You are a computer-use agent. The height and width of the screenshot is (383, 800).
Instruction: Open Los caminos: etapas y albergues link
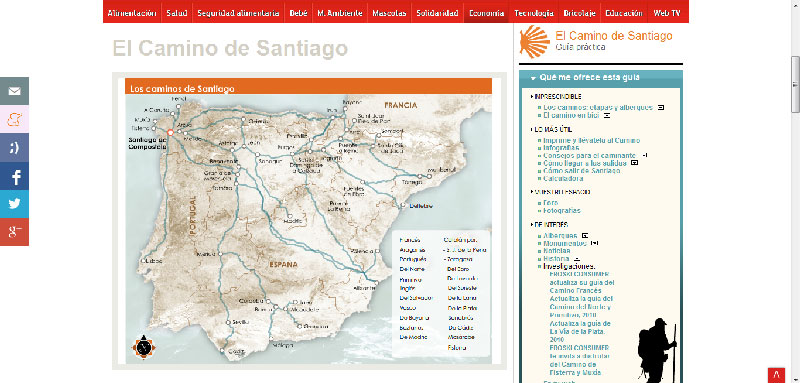click(x=598, y=108)
